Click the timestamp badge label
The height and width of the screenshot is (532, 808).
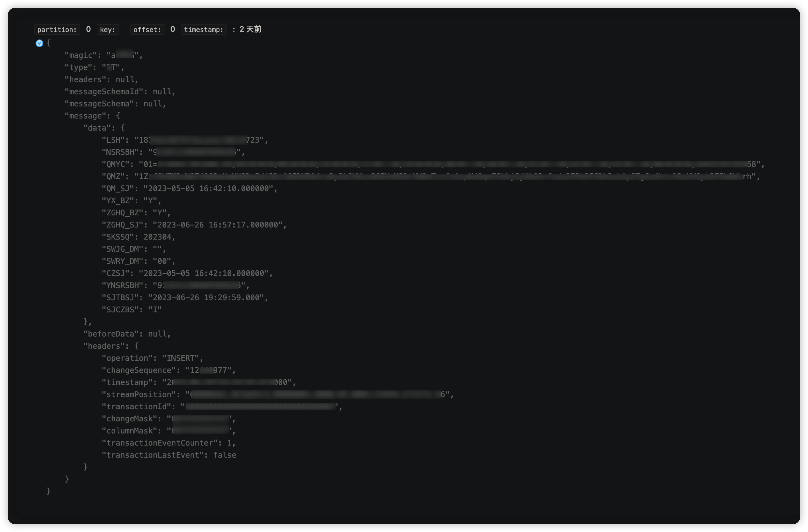[x=204, y=30]
